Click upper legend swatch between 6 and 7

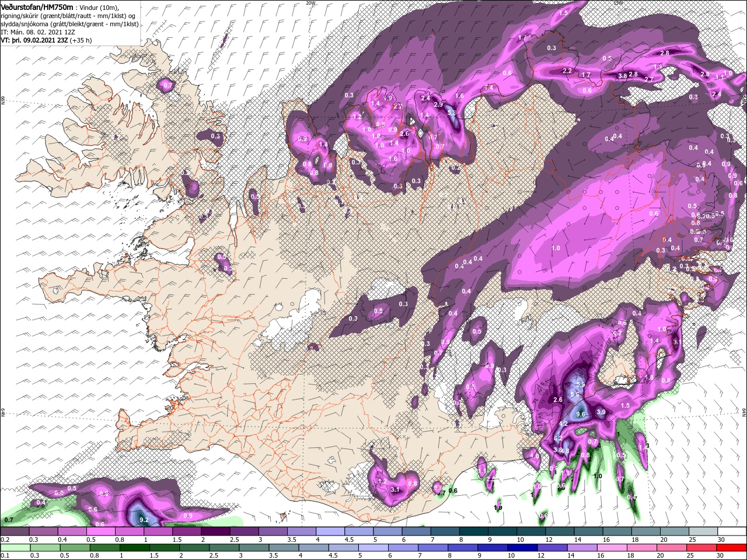pos(416,531)
